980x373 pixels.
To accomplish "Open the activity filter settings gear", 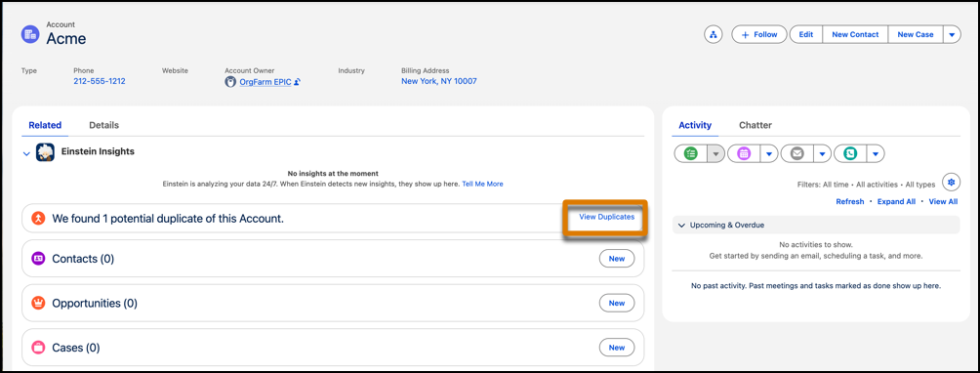I will coord(951,183).
